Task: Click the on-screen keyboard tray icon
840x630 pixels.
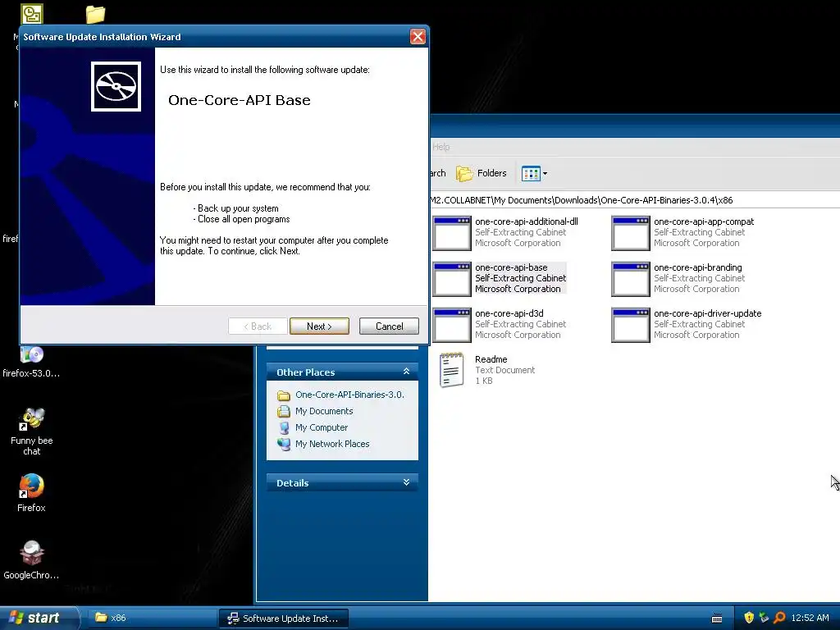Action: [717, 619]
